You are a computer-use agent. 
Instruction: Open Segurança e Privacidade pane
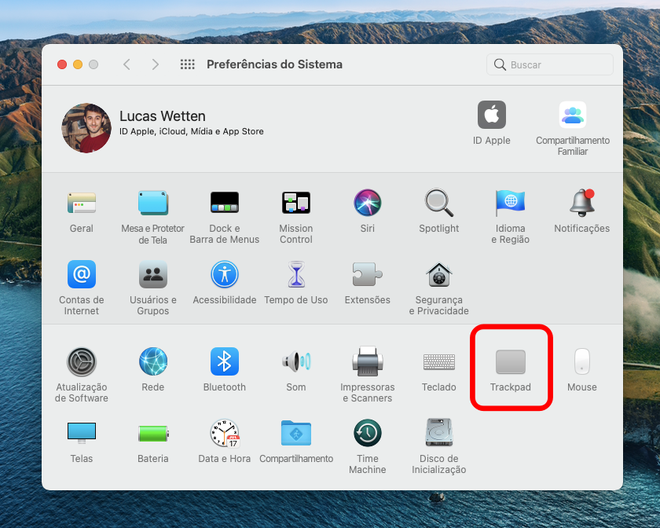click(439, 274)
